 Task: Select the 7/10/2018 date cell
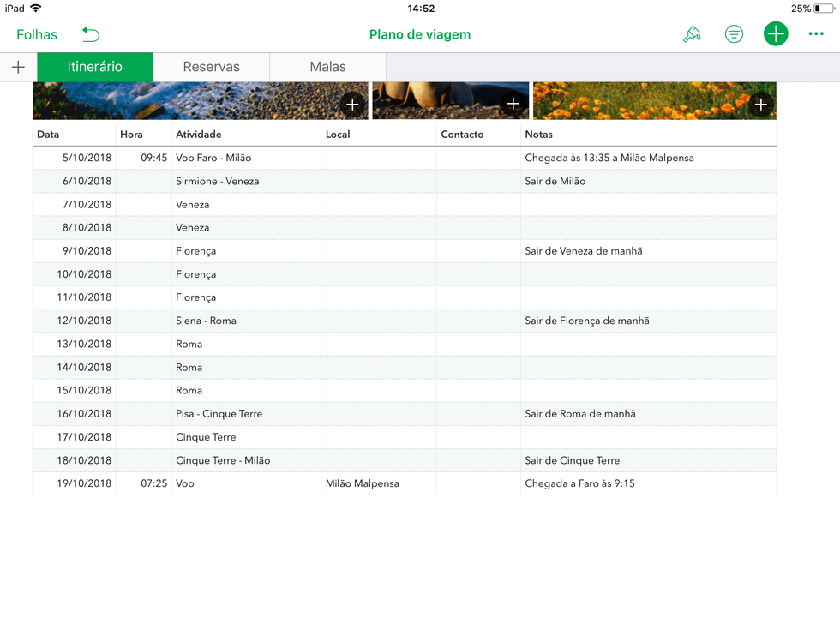[x=74, y=205]
